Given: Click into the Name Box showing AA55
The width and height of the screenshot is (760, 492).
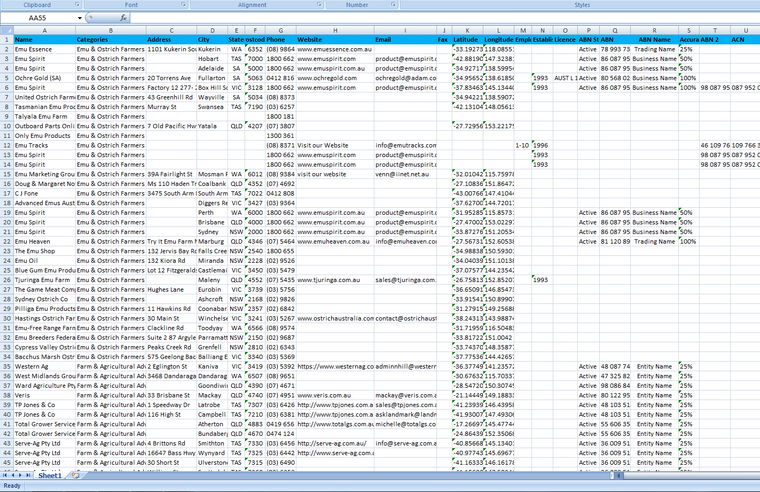Looking at the screenshot, I should click(x=38, y=18).
